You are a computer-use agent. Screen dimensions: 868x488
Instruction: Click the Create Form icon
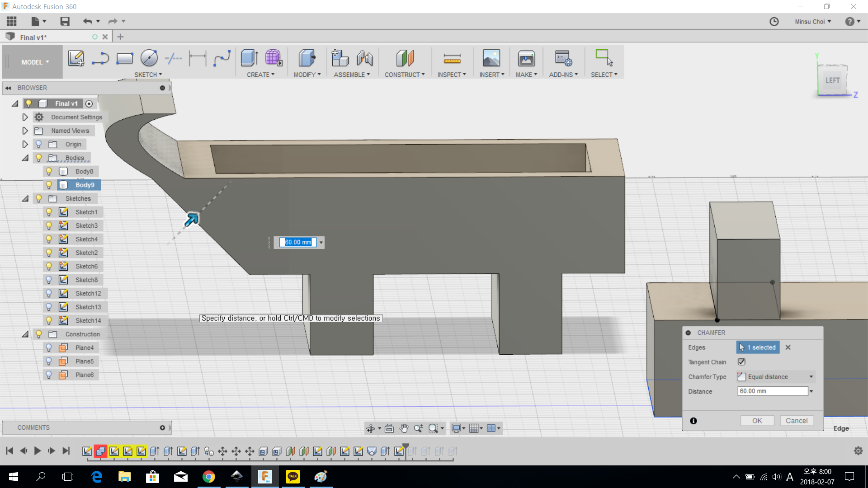coord(274,58)
